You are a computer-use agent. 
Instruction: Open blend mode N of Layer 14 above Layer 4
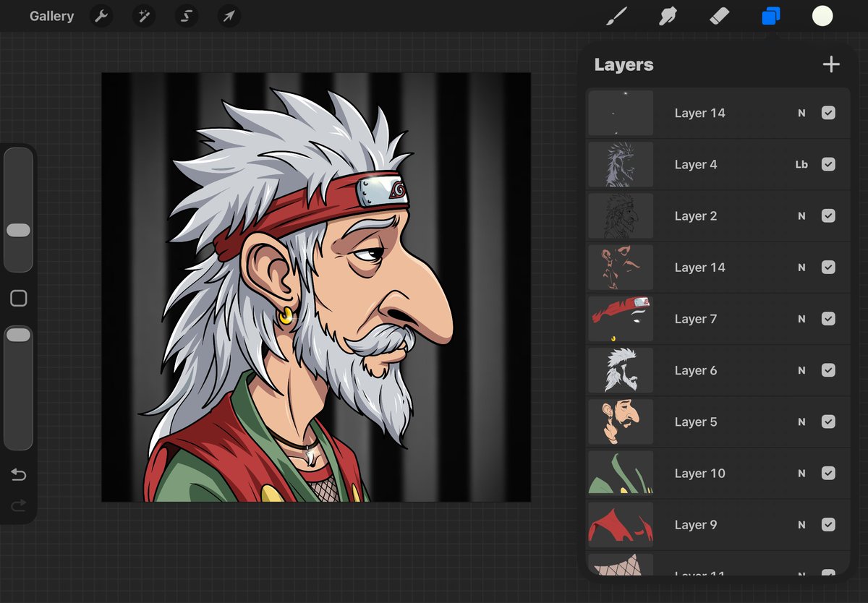tap(801, 113)
